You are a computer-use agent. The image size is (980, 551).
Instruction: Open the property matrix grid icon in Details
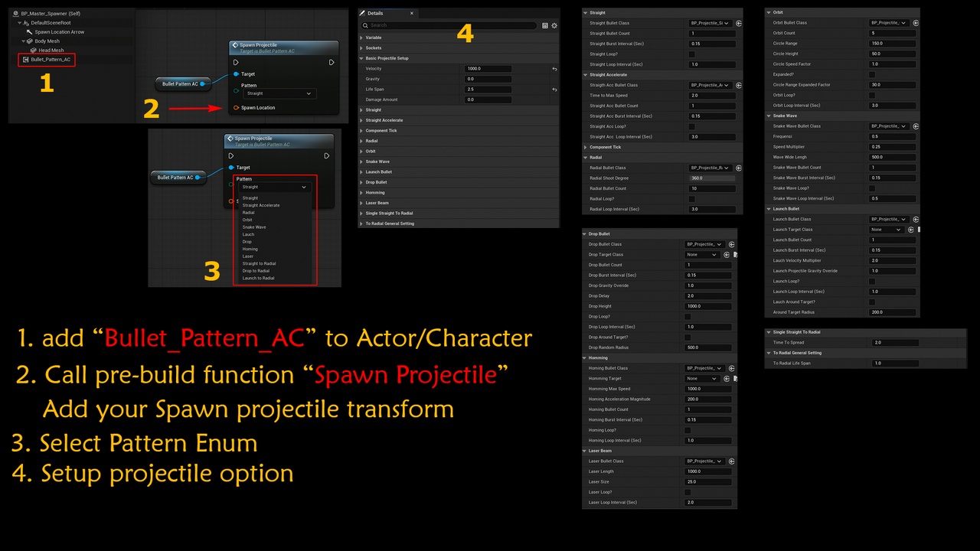545,25
